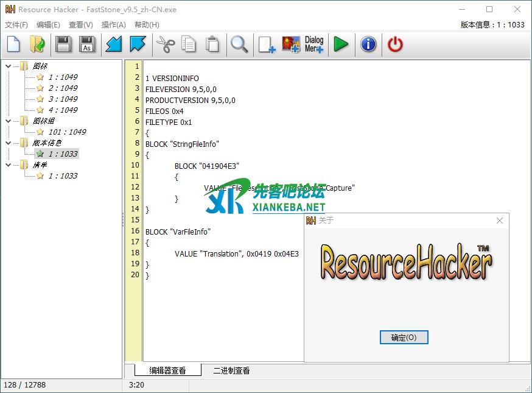Image resolution: width=532 pixels, height=393 pixels.
Task: Select icon resource 3 : 1049
Action: click(63, 99)
